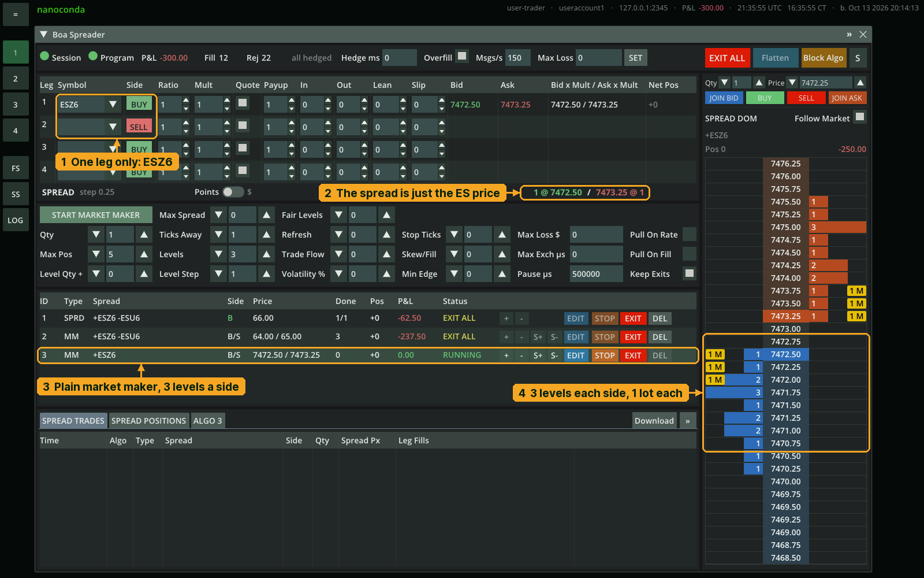924x578 pixels.
Task: Decrease the DOM panel Qty with the down arrow
Action: tap(724, 83)
